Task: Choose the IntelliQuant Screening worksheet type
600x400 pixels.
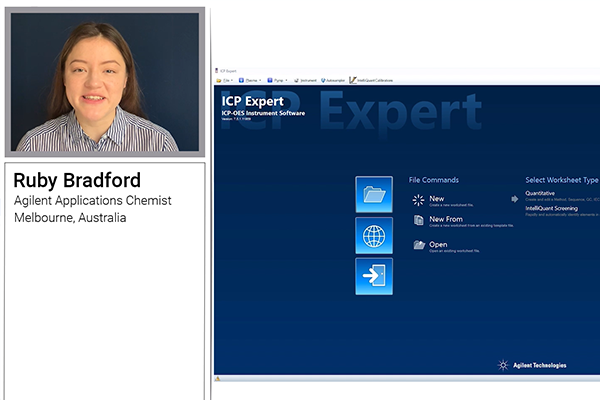Action: (551, 208)
